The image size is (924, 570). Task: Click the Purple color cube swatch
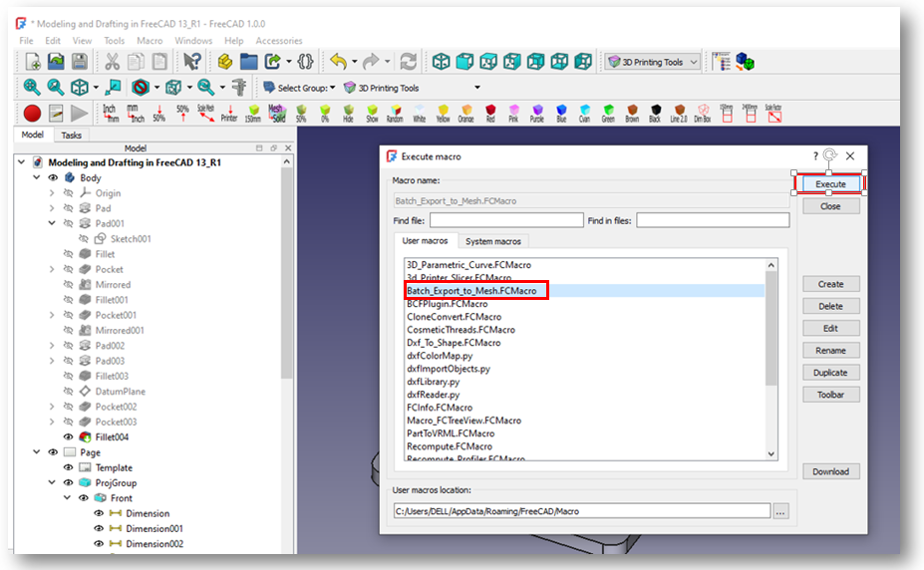click(538, 113)
